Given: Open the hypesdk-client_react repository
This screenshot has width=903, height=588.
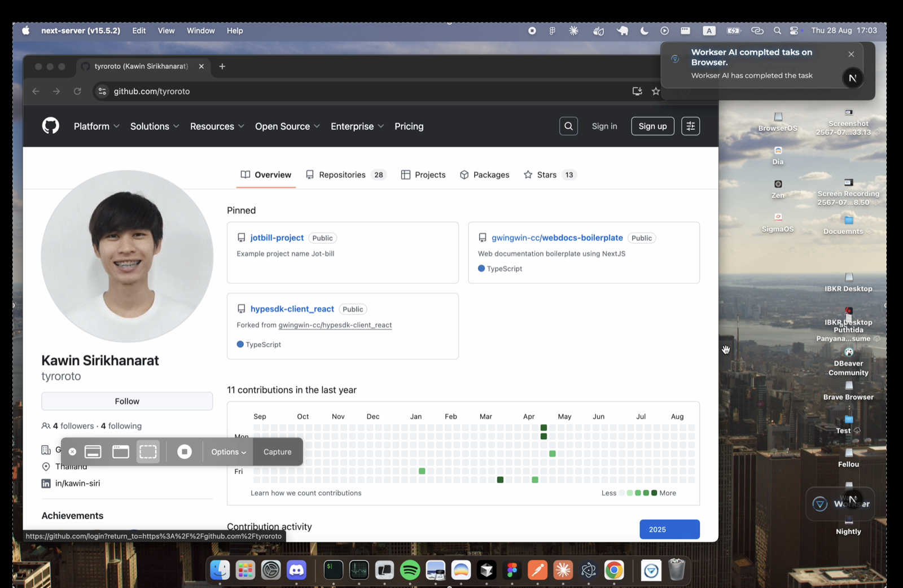Looking at the screenshot, I should (292, 309).
